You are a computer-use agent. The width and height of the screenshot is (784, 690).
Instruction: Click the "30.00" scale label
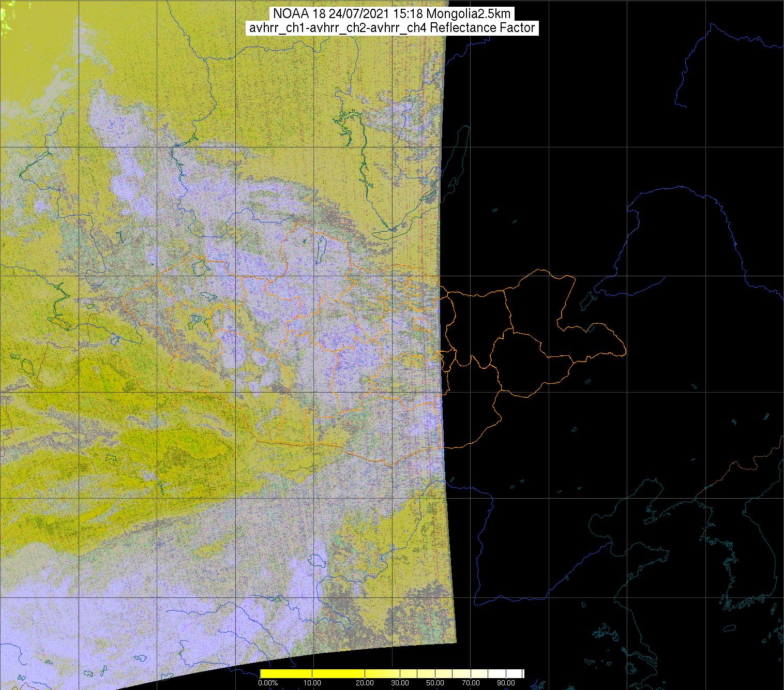tap(401, 683)
